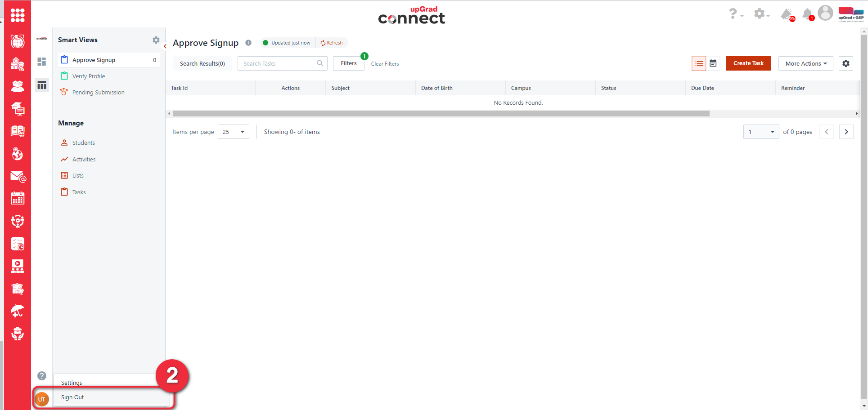Select Verify Profile smart view

[x=89, y=76]
